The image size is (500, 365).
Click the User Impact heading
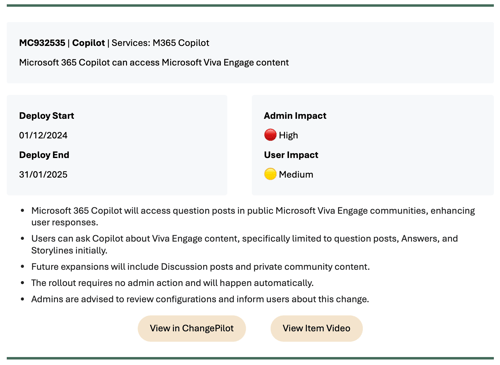tap(291, 155)
